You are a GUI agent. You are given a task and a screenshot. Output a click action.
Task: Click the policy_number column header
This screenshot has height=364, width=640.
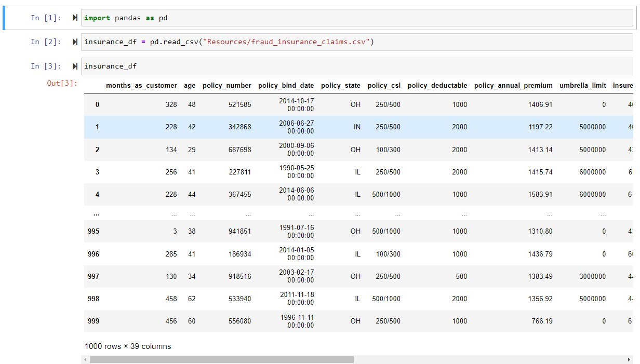[227, 86]
